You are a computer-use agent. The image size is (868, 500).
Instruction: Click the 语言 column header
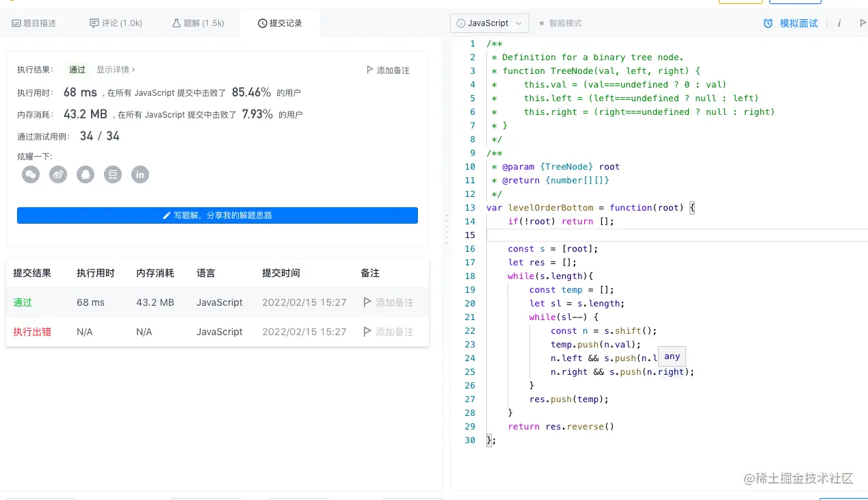206,273
